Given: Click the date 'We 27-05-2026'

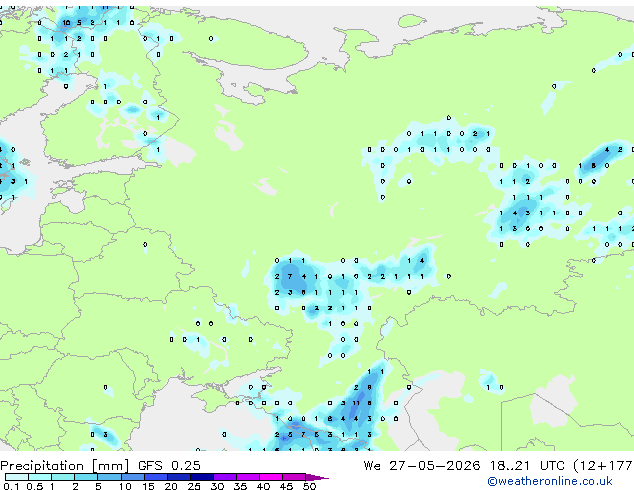Looking at the screenshot, I should (422, 465).
